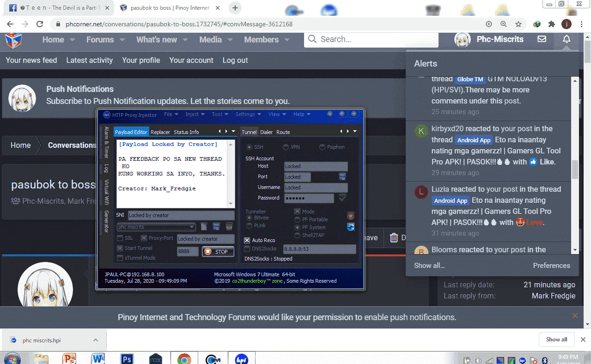Image resolution: width=591 pixels, height=364 pixels.
Task: Click the Nox player taskbar icon
Action: pos(156,358)
